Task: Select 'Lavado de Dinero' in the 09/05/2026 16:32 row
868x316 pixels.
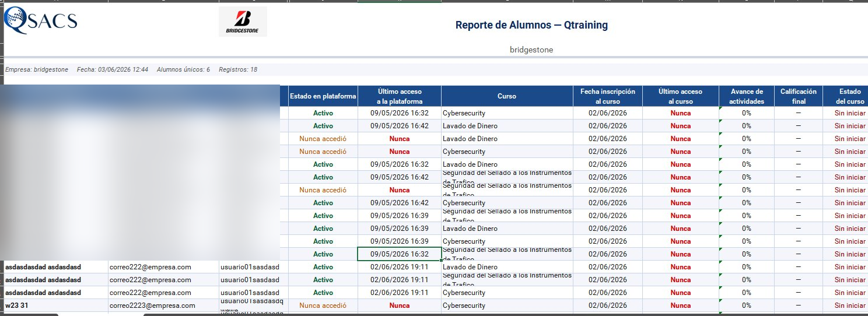Action: 470,164
